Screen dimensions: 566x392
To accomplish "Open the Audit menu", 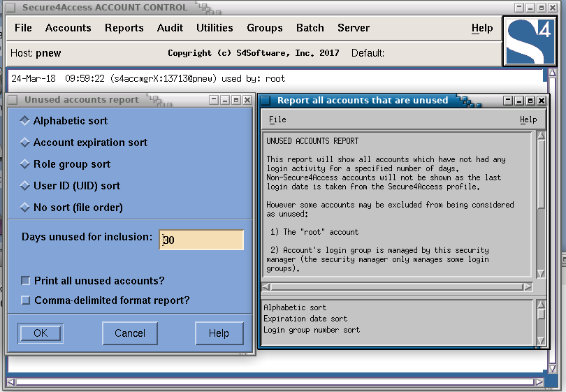I will tap(170, 28).
